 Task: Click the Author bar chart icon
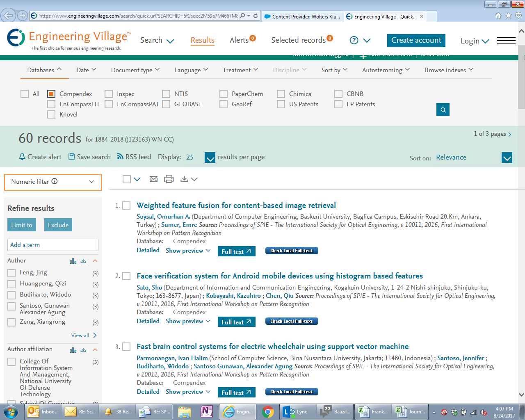pos(73,261)
